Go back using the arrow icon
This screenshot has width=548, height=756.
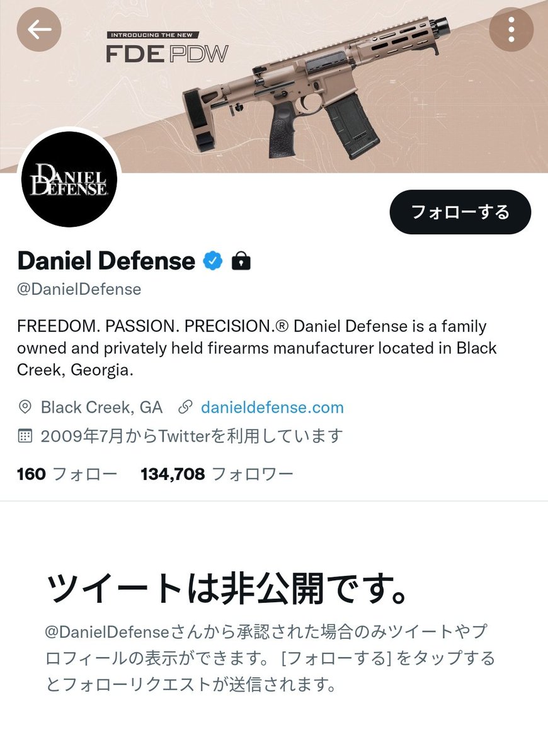(39, 29)
